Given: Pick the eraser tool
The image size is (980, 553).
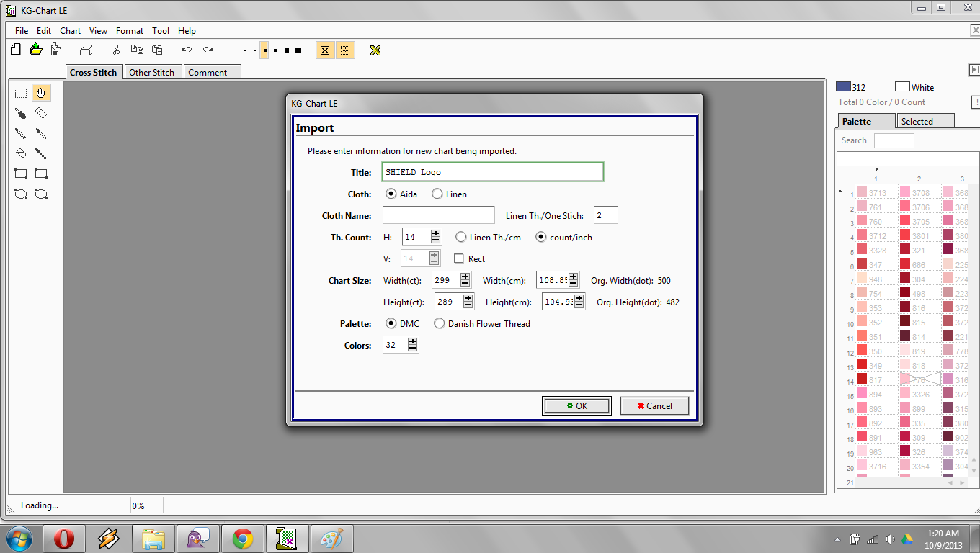Looking at the screenshot, I should [x=41, y=113].
